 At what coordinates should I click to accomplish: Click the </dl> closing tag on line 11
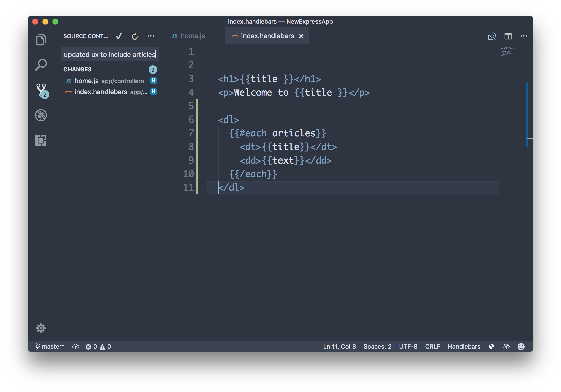[231, 187]
